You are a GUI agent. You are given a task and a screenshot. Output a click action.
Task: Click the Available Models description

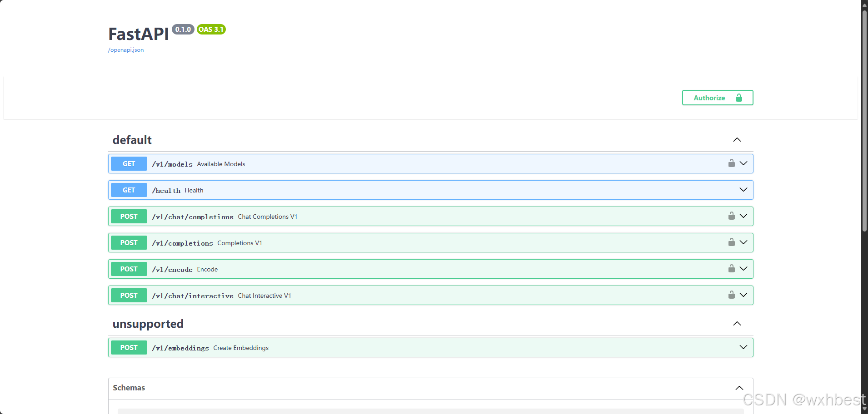click(x=221, y=164)
